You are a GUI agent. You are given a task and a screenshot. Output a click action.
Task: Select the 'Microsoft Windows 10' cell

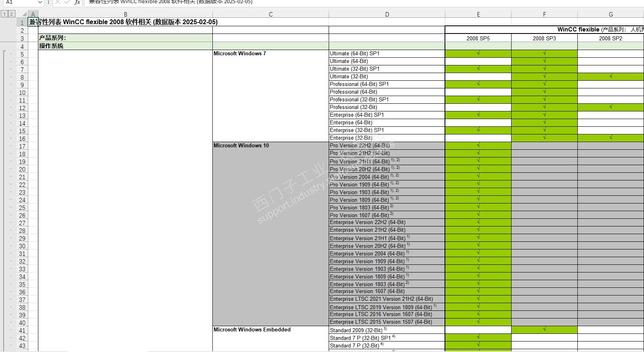[271, 234]
